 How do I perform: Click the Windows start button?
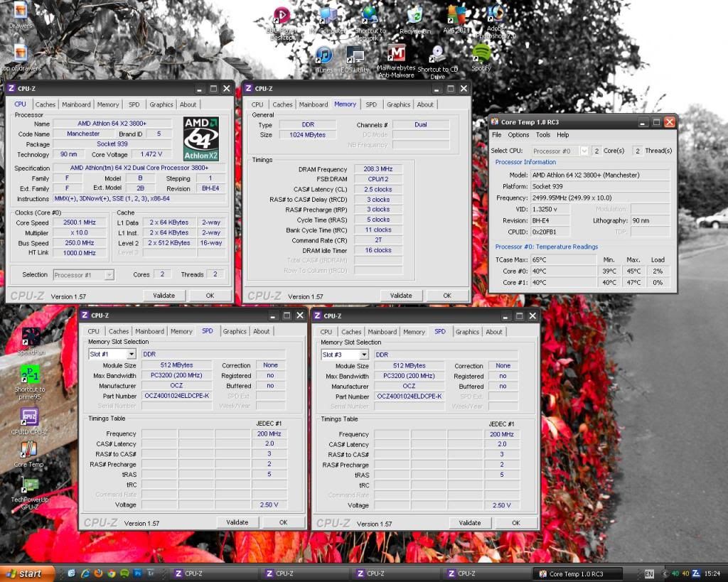27,573
